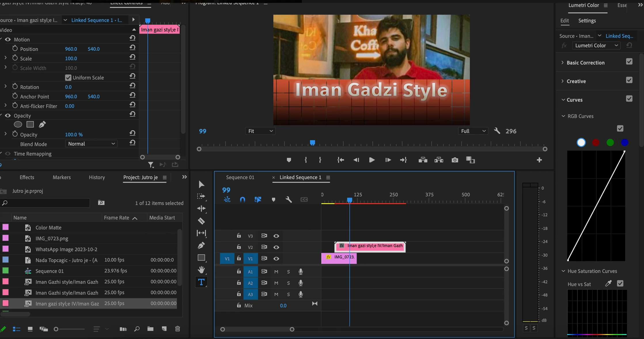The image size is (644, 339).
Task: Click the Hue vs Sat eyedropper
Action: (x=608, y=284)
